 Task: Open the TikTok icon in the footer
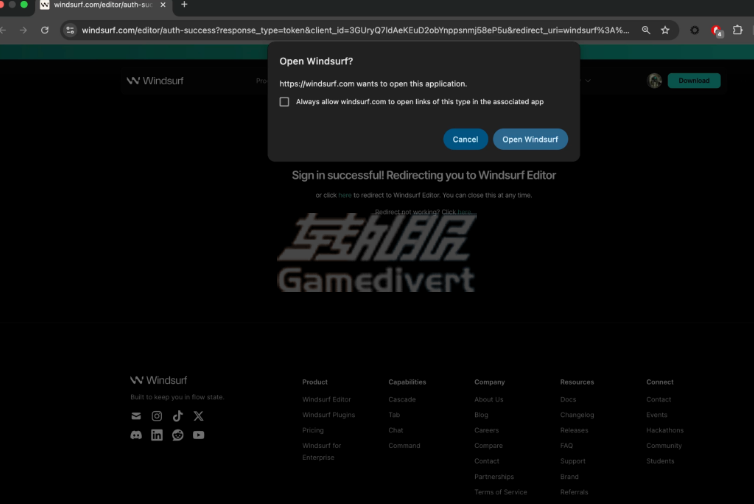pos(177,416)
